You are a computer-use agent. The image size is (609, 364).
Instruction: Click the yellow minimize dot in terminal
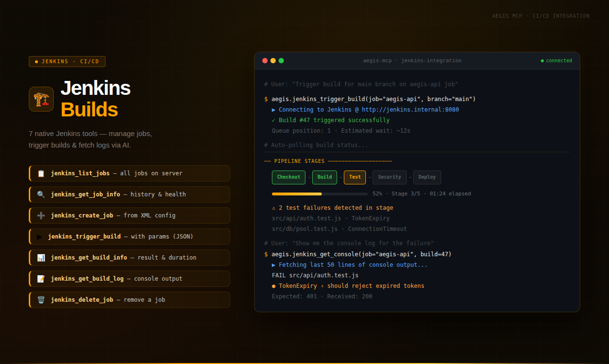(273, 61)
